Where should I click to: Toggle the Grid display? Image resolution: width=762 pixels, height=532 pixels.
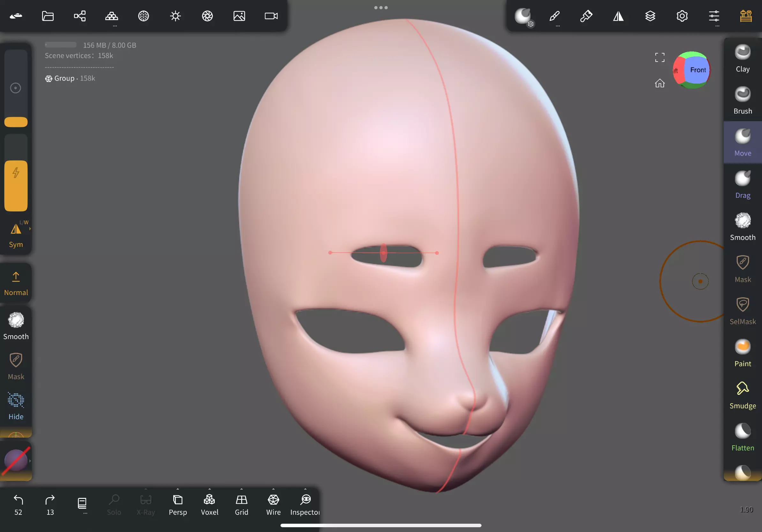(x=241, y=505)
